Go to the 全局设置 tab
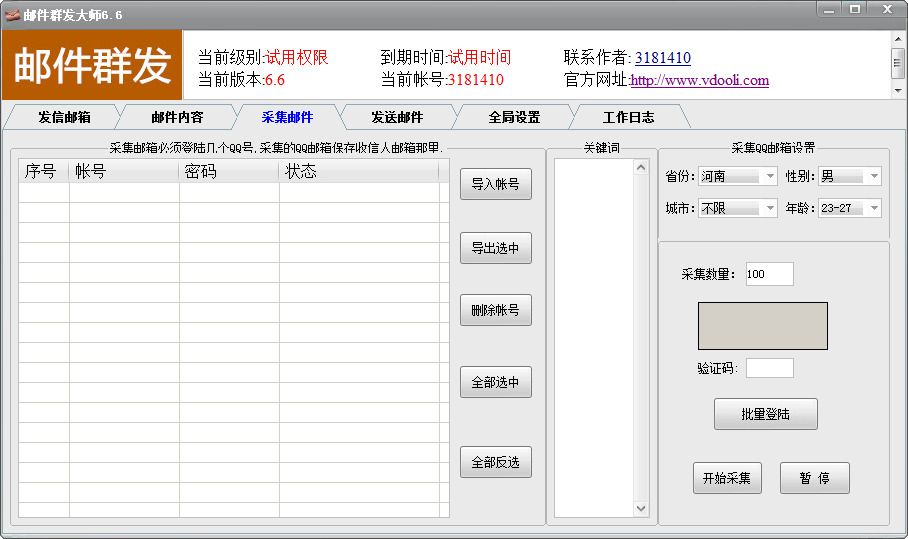Screen dimensions: 908x539 [514, 117]
